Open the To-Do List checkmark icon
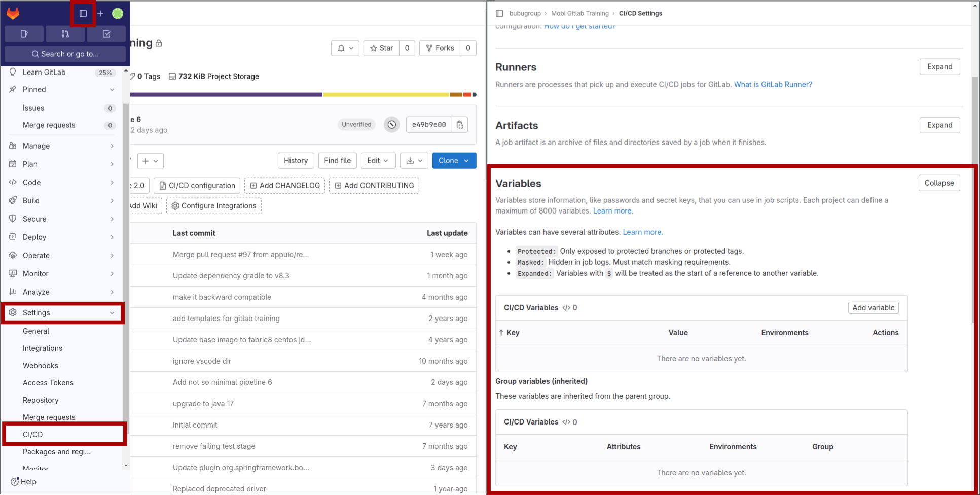Viewport: 980px width, 495px height. [x=106, y=33]
